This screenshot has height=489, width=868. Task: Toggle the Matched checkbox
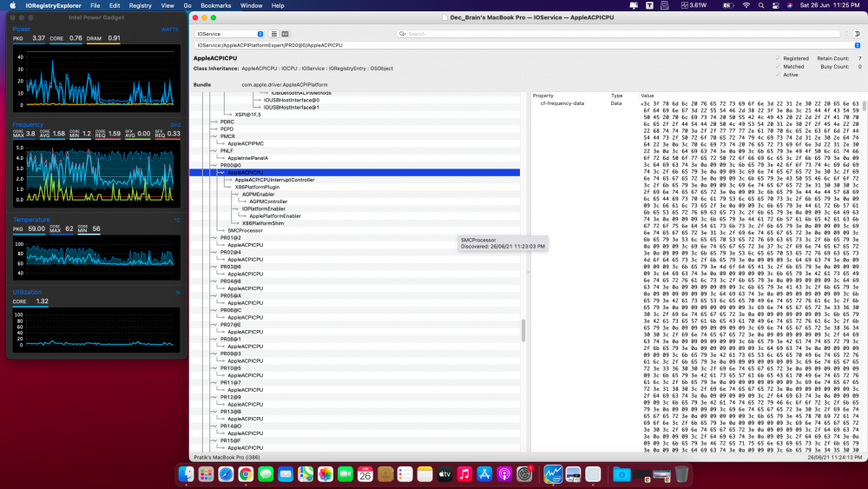(778, 67)
